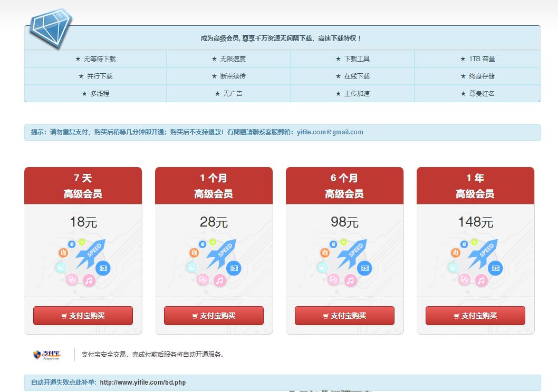Open the yifile.com@gmail.com email link
The width and height of the screenshot is (558, 392).
pyautogui.click(x=331, y=132)
